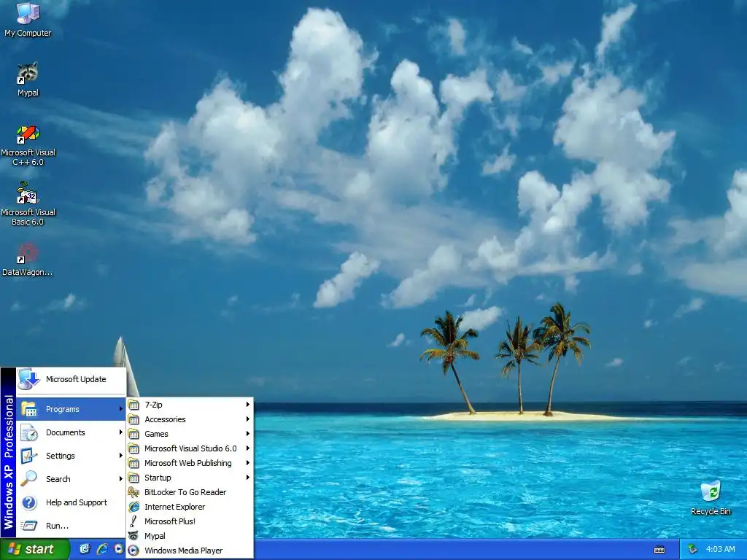747x560 pixels.
Task: Open My Computer desktop icon
Action: click(28, 19)
